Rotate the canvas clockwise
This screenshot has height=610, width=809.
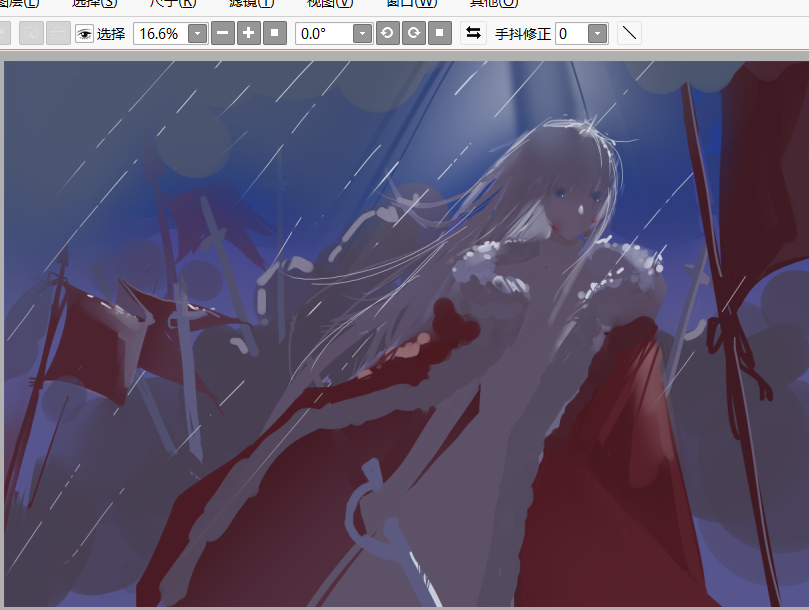[x=413, y=33]
